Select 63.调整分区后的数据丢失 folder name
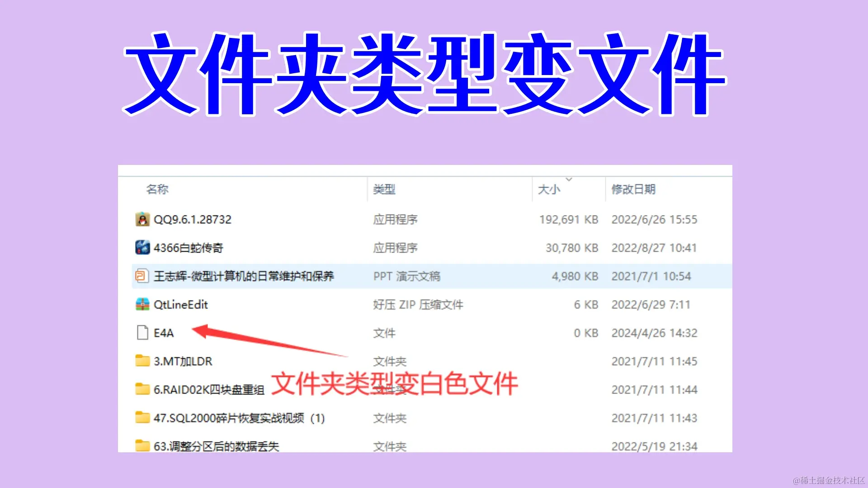The height and width of the screenshot is (488, 868). click(217, 446)
